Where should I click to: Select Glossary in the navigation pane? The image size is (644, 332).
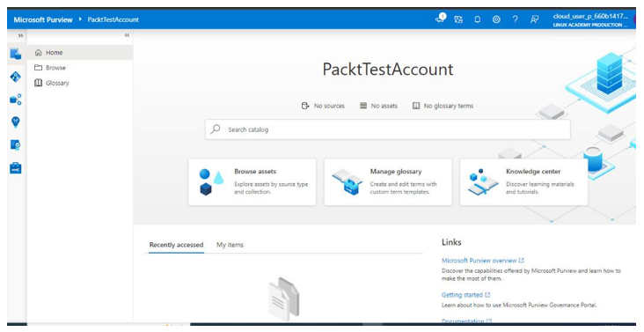point(80,83)
